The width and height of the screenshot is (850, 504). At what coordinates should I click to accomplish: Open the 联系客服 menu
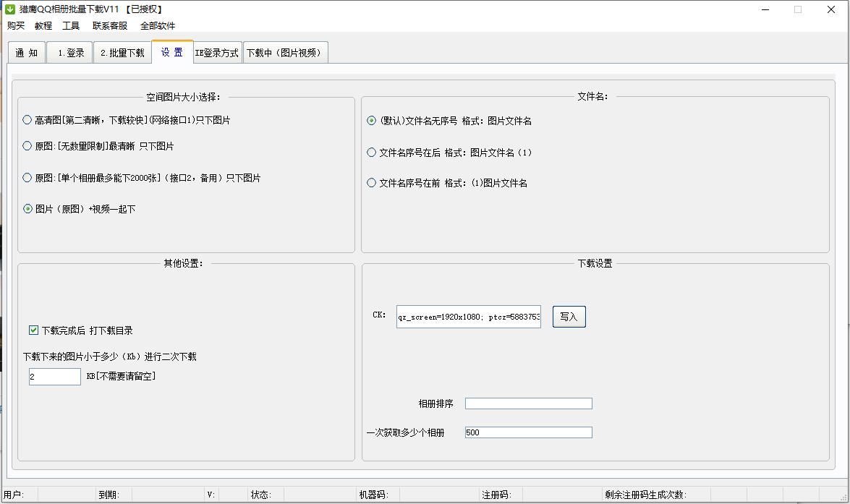[110, 25]
